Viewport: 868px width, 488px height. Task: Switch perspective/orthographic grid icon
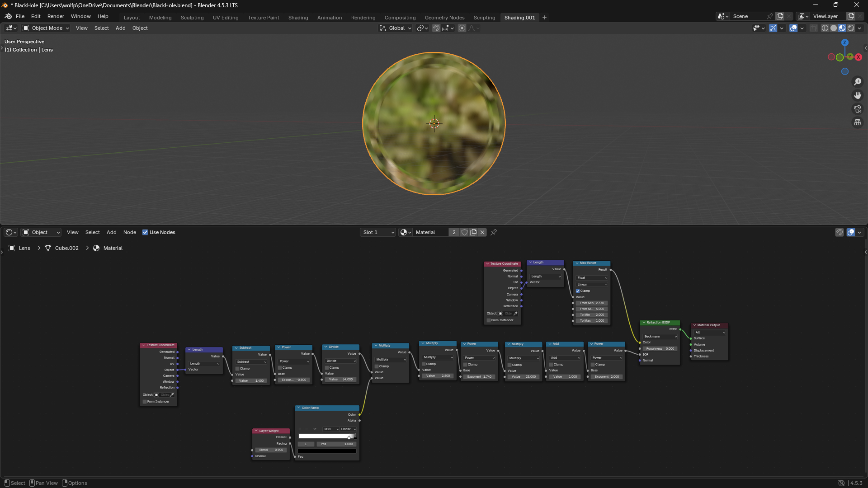click(857, 122)
